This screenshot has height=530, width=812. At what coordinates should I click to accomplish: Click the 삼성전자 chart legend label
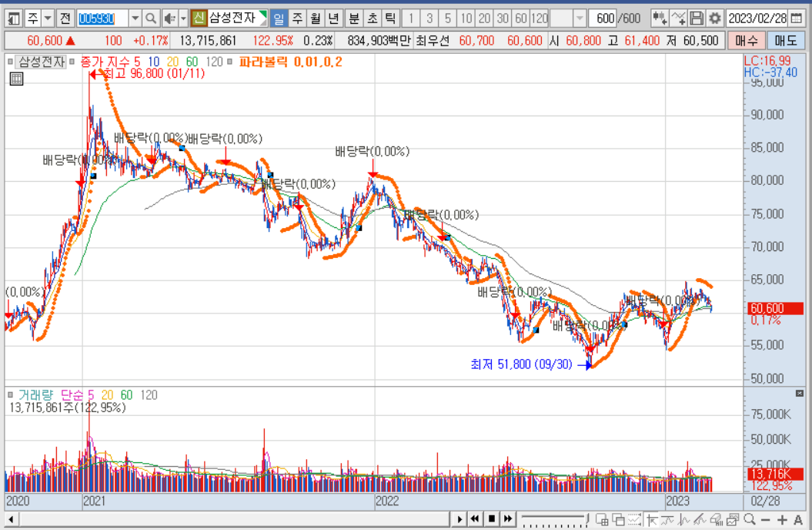(x=42, y=62)
